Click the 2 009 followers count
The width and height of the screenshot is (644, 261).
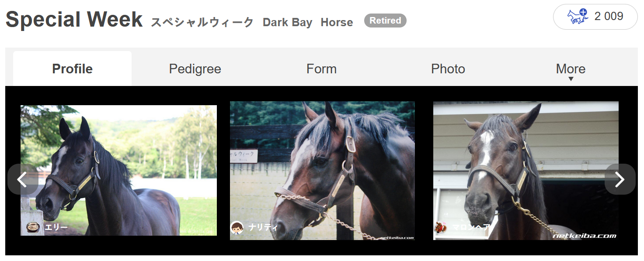click(x=609, y=17)
